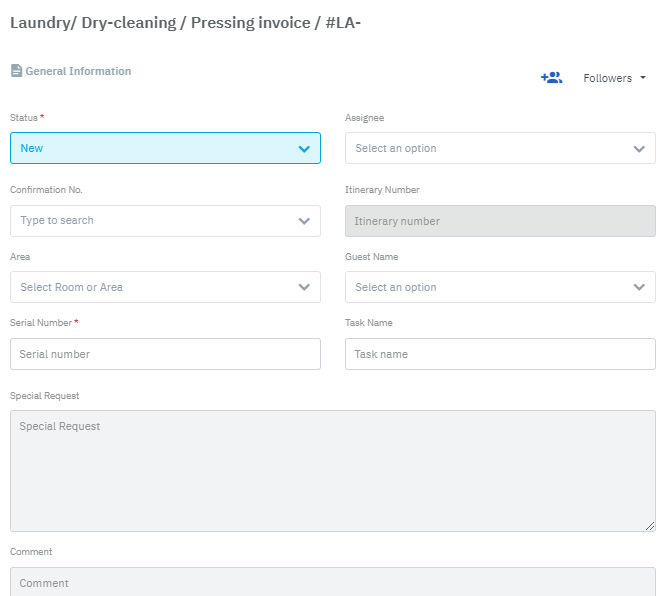
Task: Click the General Information document icon
Action: (16, 71)
